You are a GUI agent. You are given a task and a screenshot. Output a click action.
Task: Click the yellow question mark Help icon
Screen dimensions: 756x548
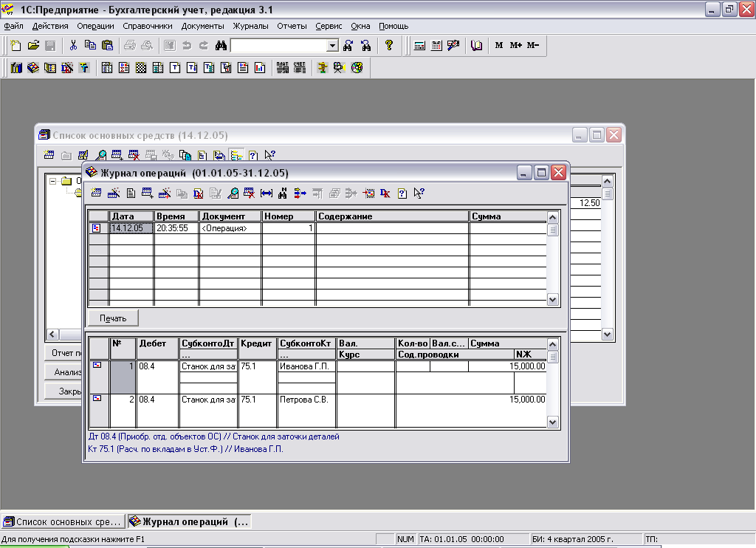[389, 45]
